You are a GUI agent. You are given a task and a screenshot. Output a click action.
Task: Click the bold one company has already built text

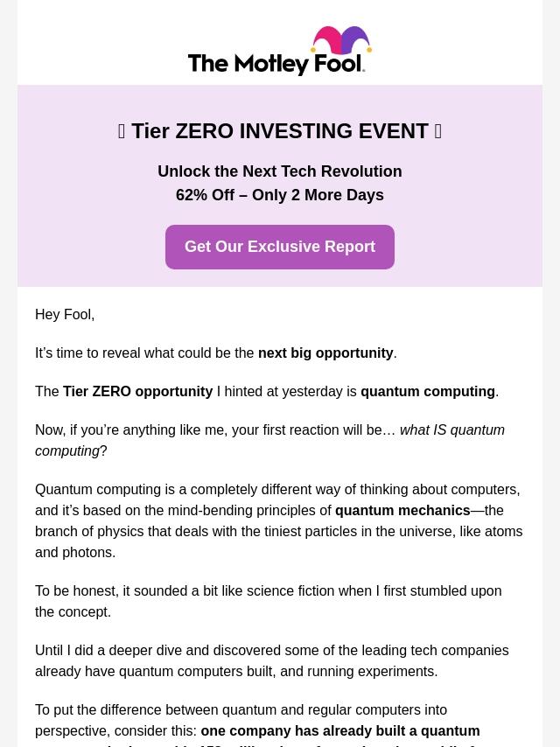[339, 730]
